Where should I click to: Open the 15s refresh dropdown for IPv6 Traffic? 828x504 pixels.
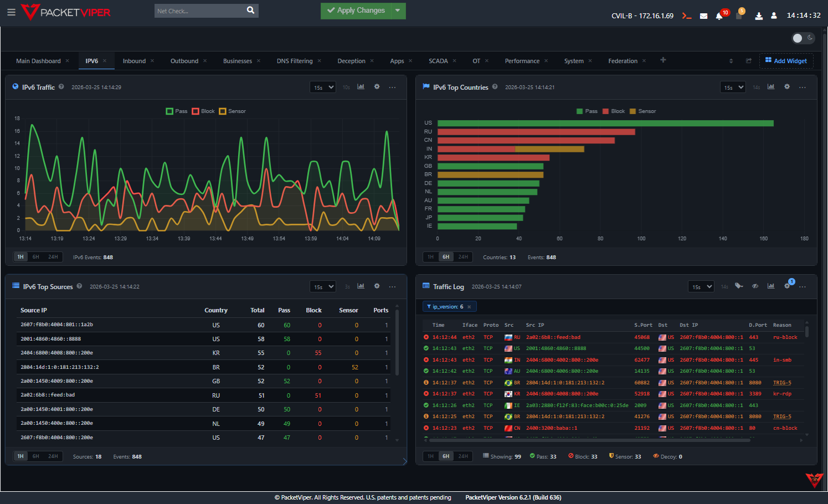(x=322, y=87)
